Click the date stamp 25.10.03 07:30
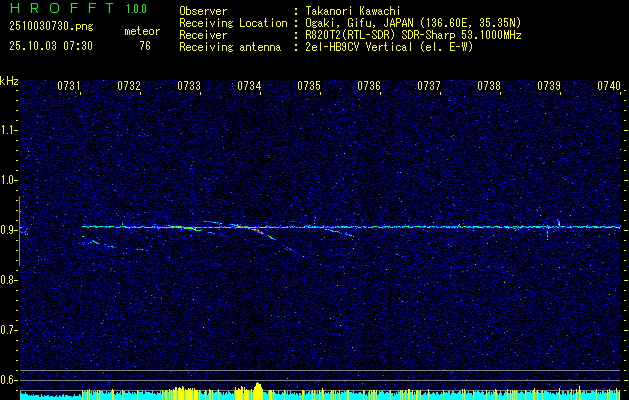This screenshot has height=400, width=629. tap(51, 46)
